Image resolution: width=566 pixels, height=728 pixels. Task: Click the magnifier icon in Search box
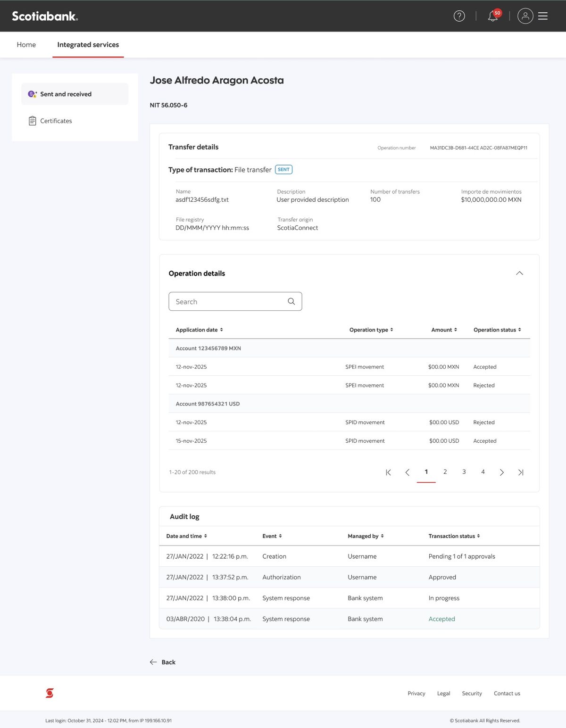click(291, 301)
